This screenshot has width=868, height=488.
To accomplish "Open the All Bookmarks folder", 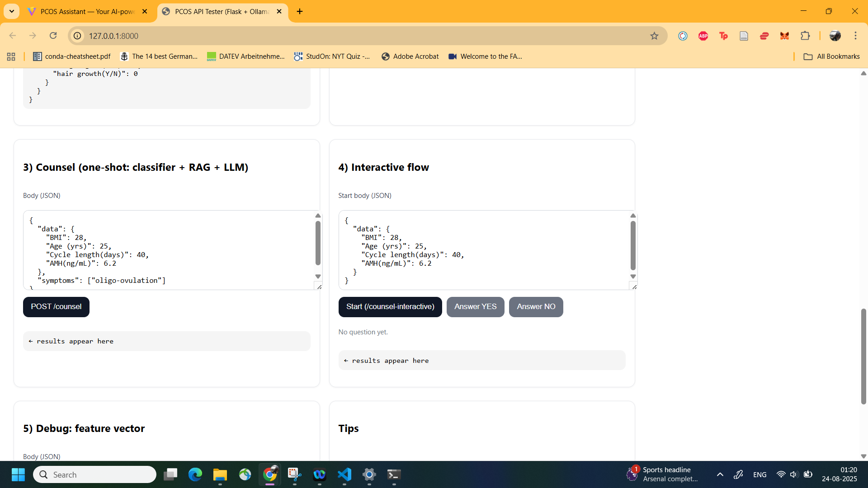I will 831,56.
